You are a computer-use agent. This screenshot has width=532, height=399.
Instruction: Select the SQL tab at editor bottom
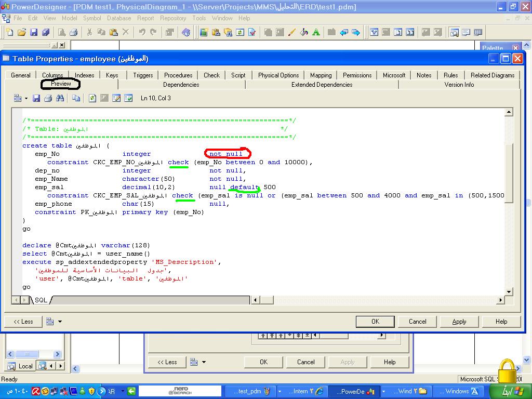coord(41,300)
